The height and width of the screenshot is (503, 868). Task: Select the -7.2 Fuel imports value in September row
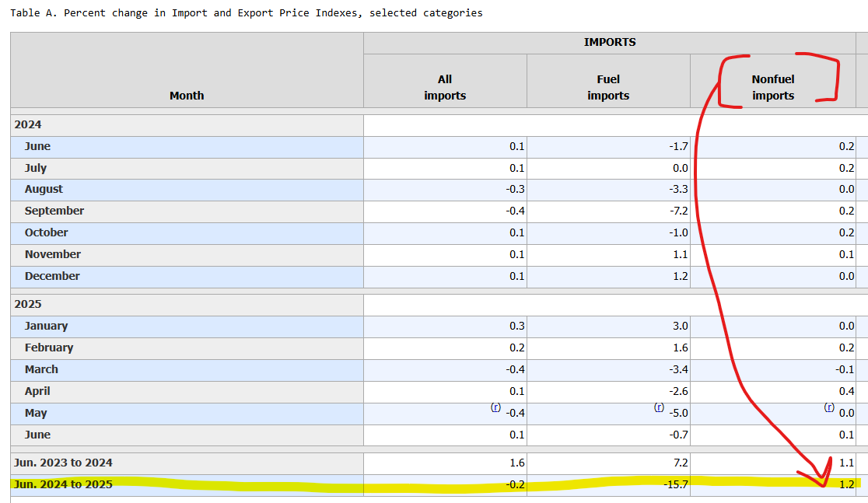[x=678, y=211]
